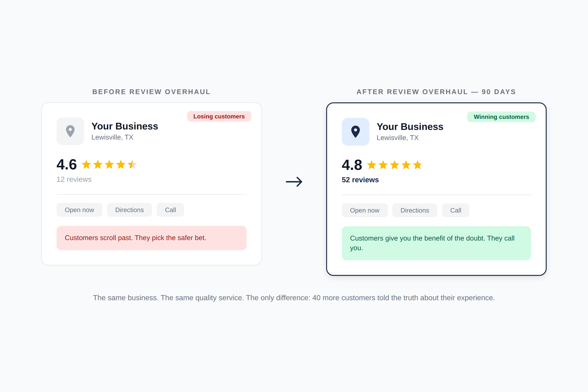This screenshot has height=392, width=588.
Task: Click the first star next to 4.8 rating
Action: coord(371,165)
